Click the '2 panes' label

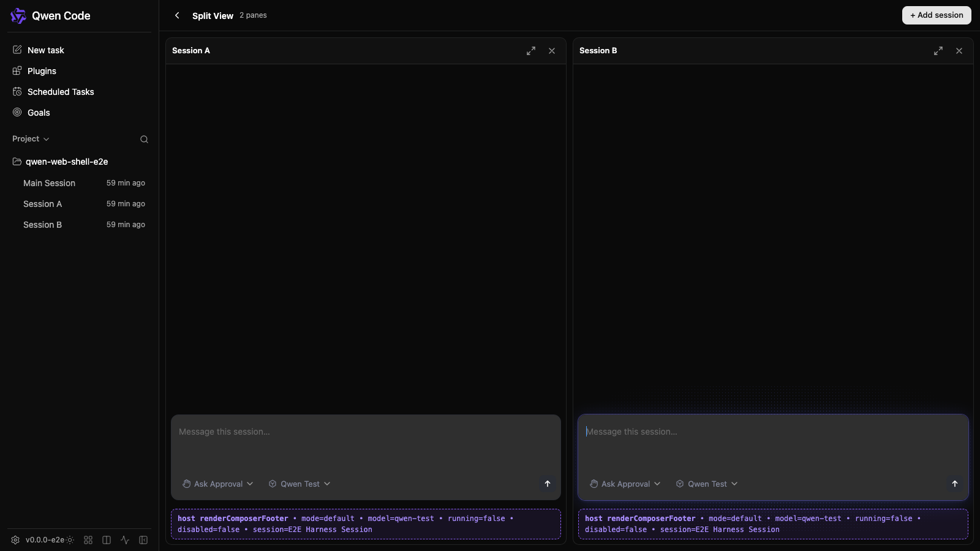pyautogui.click(x=253, y=15)
